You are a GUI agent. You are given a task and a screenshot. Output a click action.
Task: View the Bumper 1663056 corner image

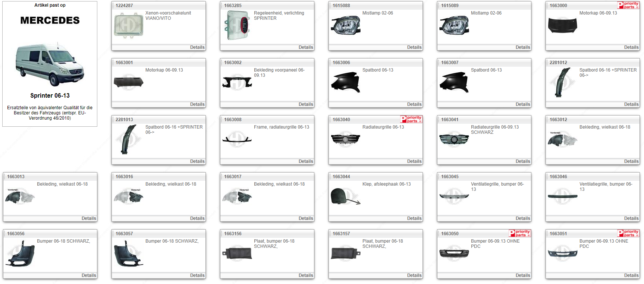pyautogui.click(x=20, y=253)
